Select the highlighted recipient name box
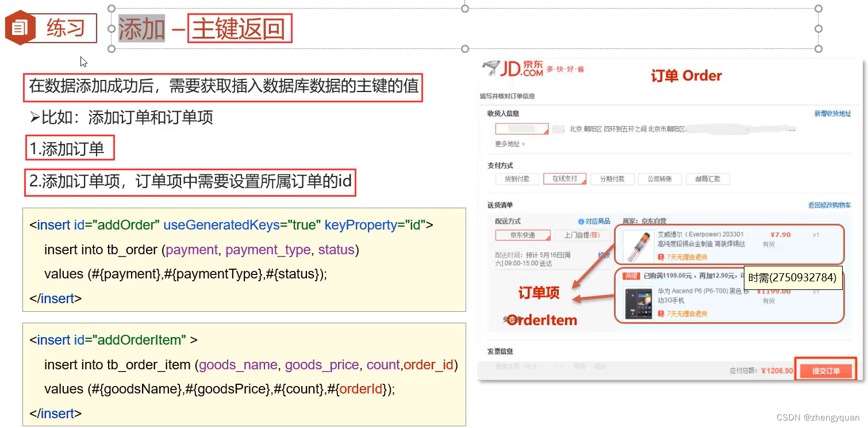868x428 pixels. (x=521, y=129)
